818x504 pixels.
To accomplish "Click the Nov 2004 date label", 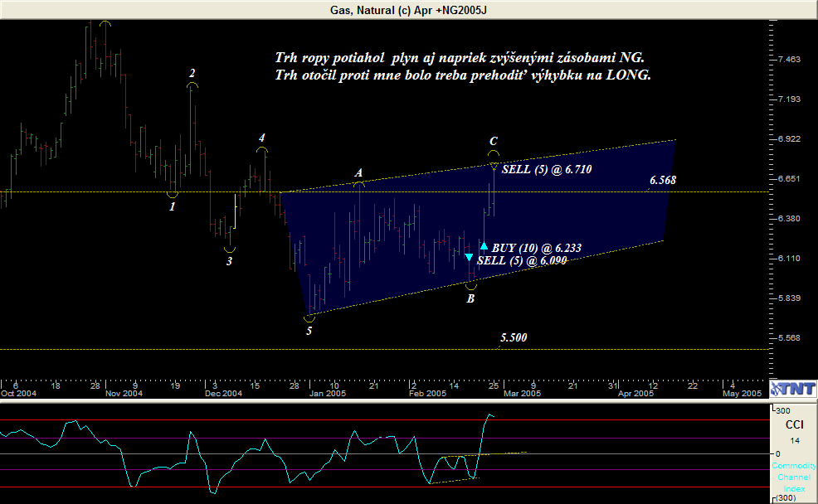I will coord(124,394).
